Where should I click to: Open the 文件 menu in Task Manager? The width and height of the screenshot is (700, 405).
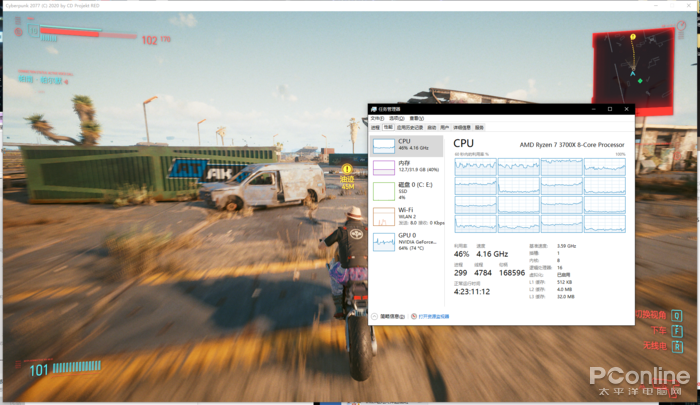[x=377, y=118]
